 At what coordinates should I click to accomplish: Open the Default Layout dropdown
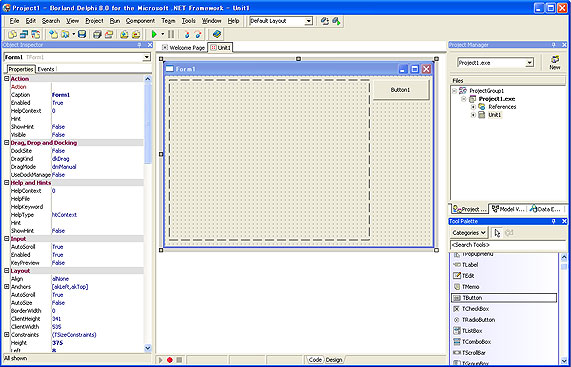[x=309, y=21]
